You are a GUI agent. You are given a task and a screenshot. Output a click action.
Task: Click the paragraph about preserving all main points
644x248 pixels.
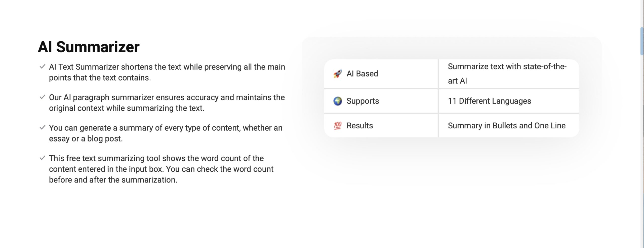(x=167, y=72)
